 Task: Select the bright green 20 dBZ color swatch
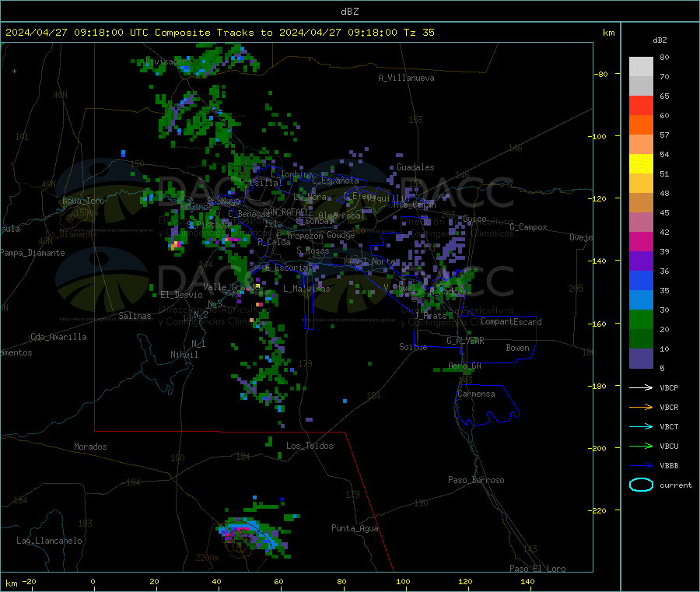[641, 319]
